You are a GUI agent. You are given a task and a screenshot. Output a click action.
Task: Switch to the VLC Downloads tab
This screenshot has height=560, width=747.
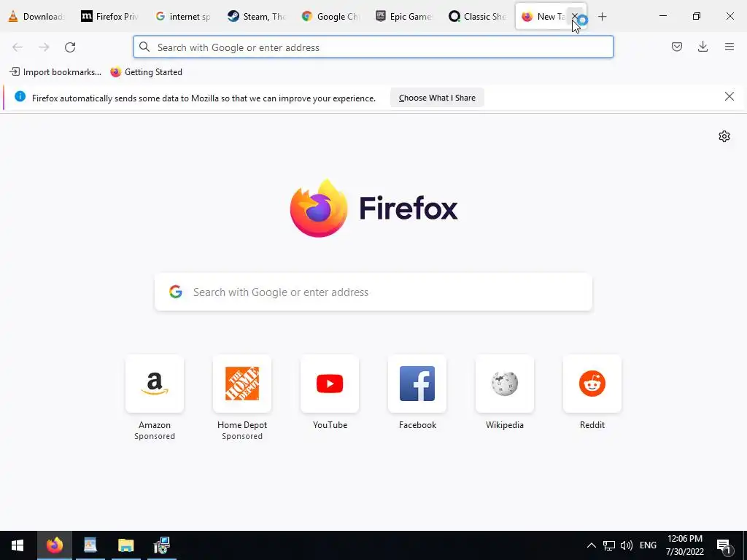click(x=36, y=17)
